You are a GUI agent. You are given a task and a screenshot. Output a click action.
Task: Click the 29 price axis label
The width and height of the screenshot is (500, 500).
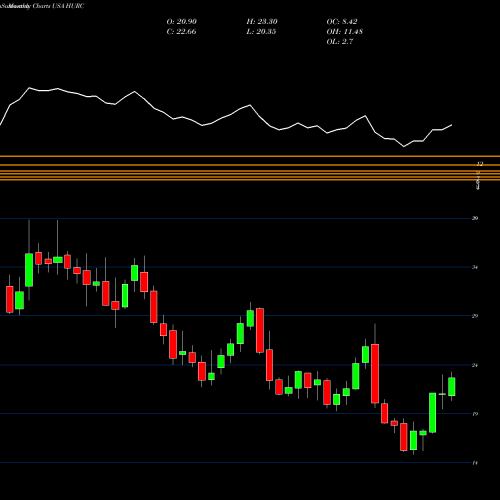tap(475, 316)
